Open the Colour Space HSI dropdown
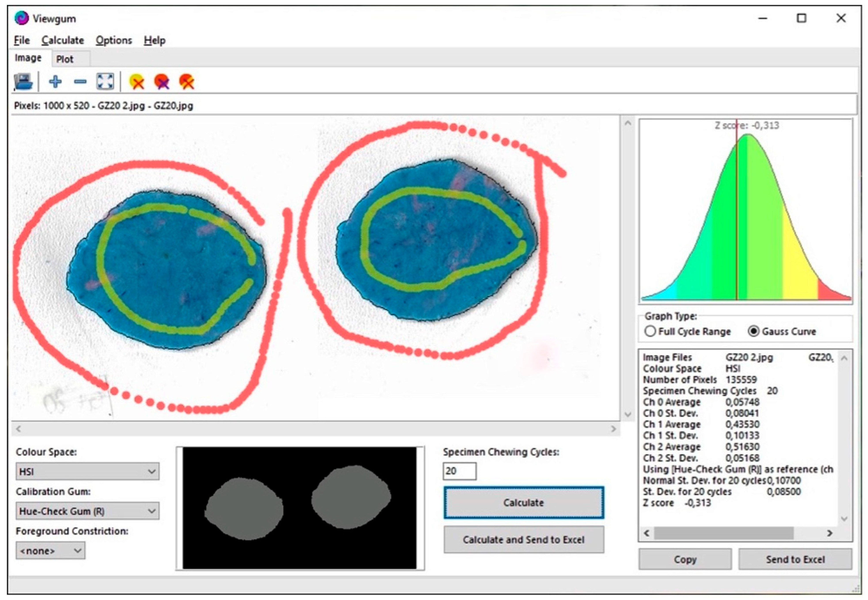Screen dimensions: 868x600 [x=87, y=471]
